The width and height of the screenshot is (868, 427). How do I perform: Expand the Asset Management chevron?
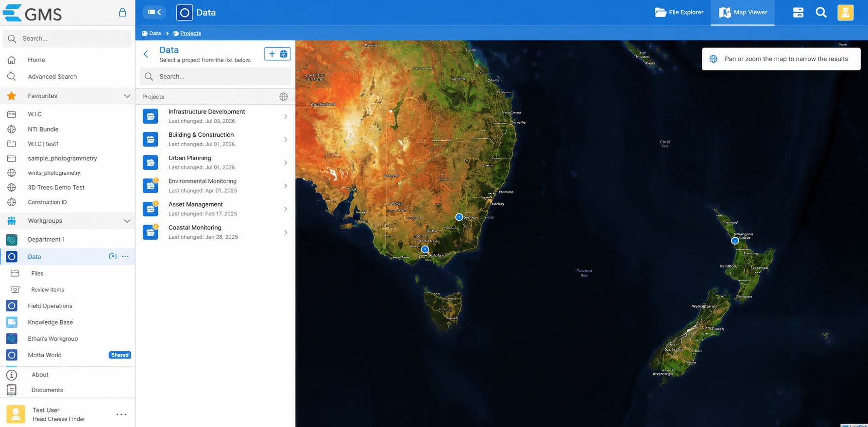(x=286, y=209)
